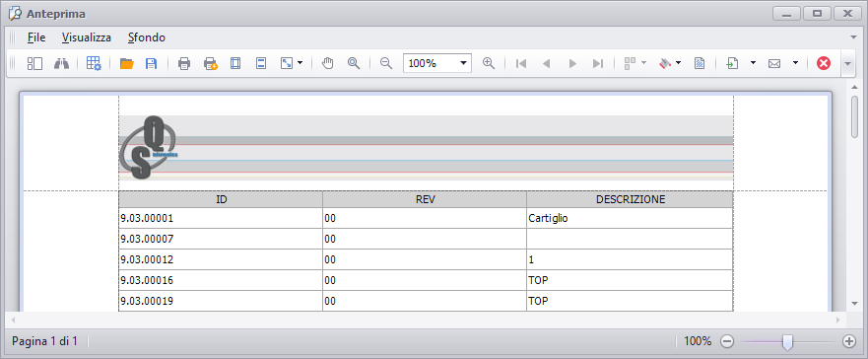Go to the next page
Screen dimensions: 868x359
[x=573, y=64]
